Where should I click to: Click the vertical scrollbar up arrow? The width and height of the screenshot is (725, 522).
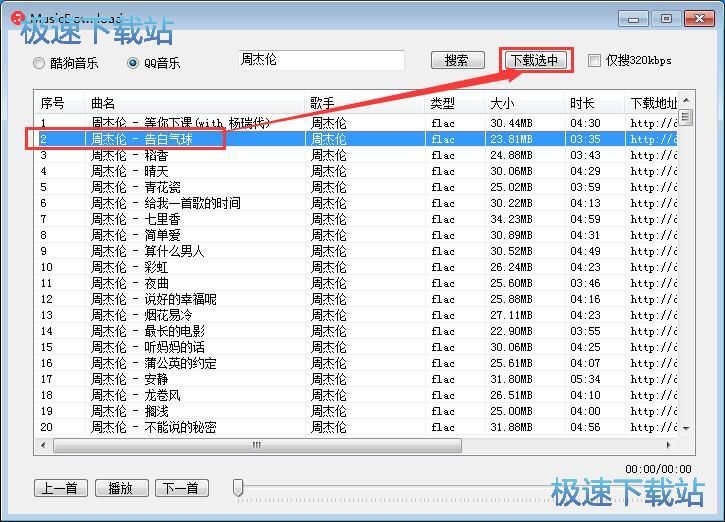686,100
